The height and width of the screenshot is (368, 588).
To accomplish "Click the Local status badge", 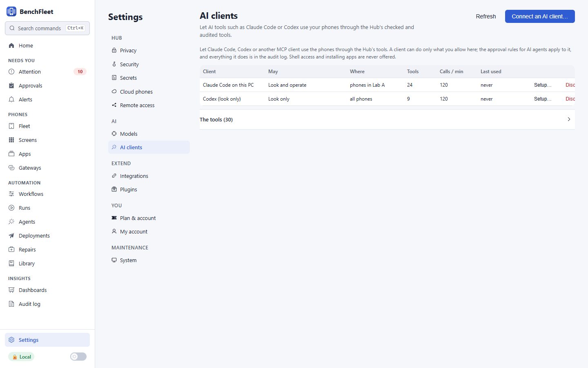I will click(21, 357).
